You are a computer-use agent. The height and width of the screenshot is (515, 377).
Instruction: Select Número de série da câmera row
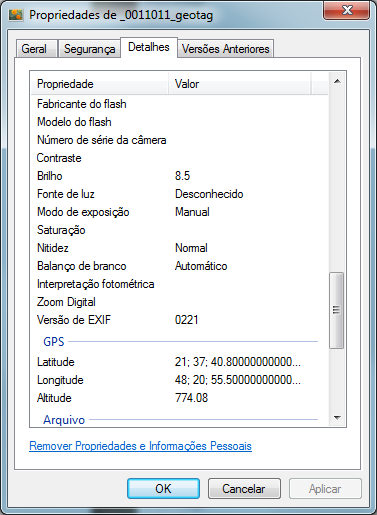coord(179,140)
